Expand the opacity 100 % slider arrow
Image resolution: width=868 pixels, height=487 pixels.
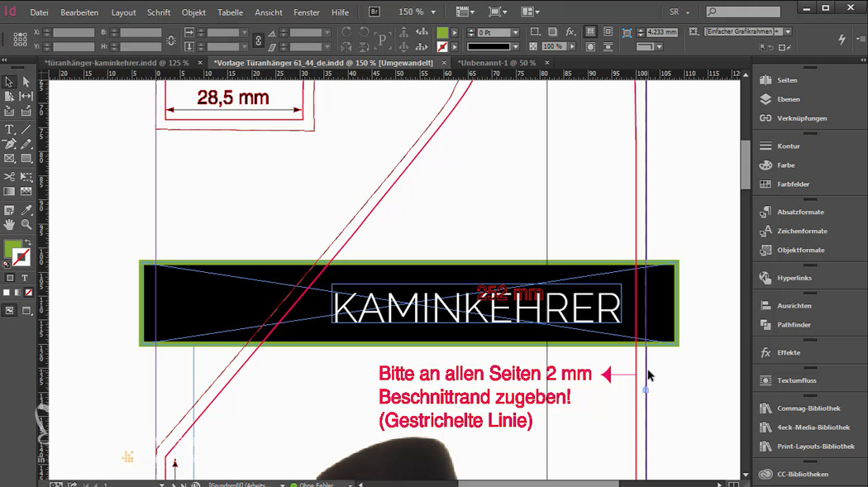tap(572, 47)
